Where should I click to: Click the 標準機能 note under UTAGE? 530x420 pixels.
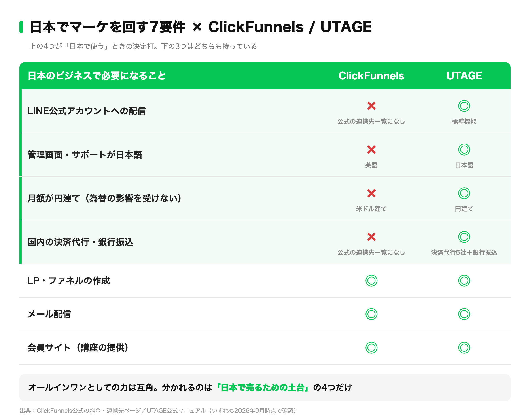click(x=464, y=121)
